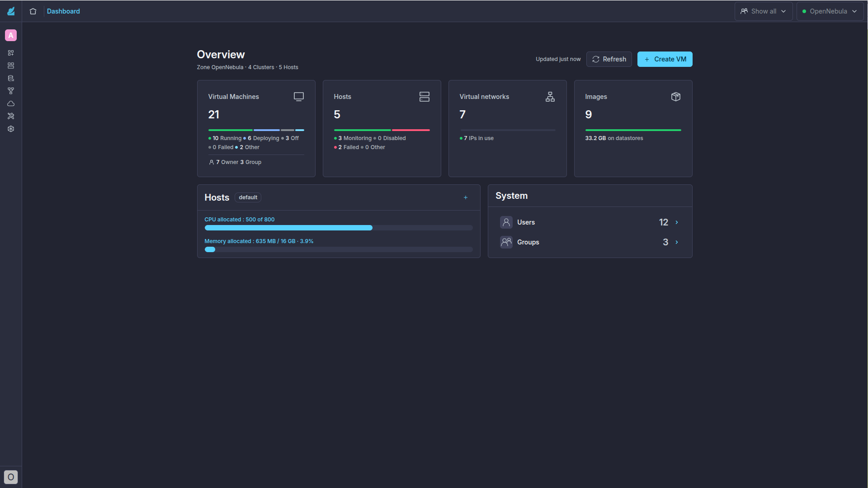Click the monitor icon on Virtual Machines card
Screen dimensions: 868x488
point(299,97)
